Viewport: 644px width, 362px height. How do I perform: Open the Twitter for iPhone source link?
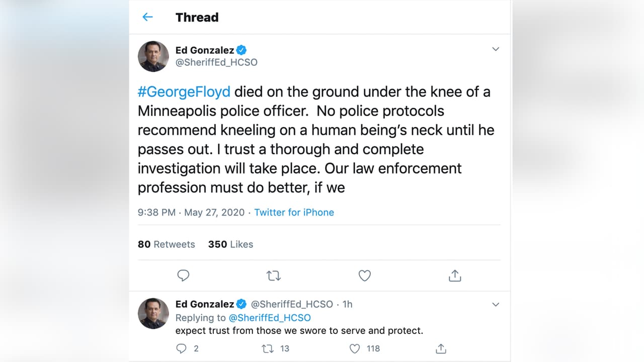coord(294,212)
